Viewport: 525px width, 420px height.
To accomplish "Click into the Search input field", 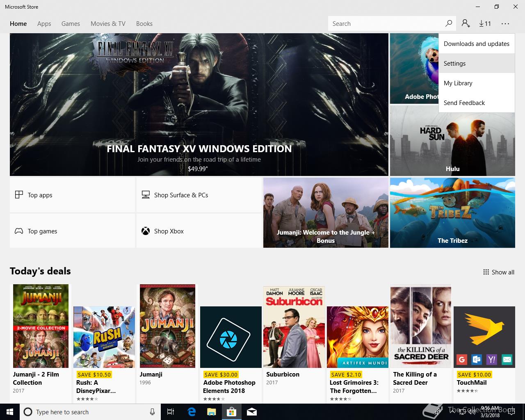I will click(386, 23).
